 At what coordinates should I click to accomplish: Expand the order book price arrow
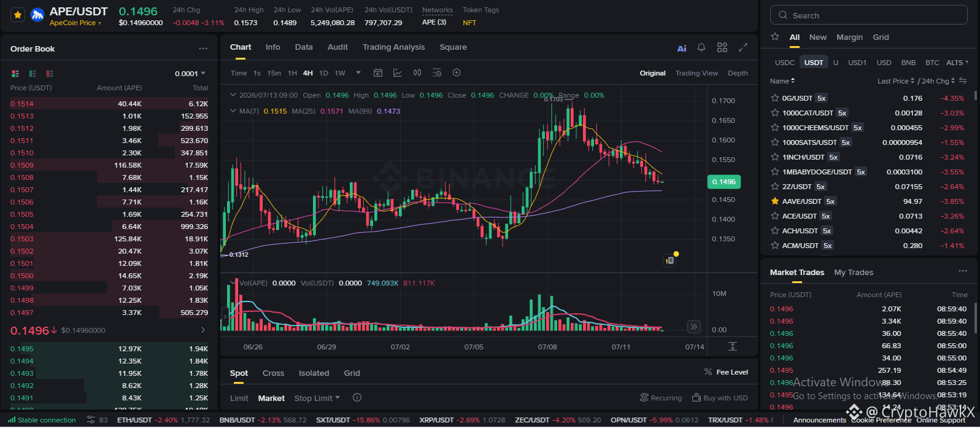[x=203, y=330]
